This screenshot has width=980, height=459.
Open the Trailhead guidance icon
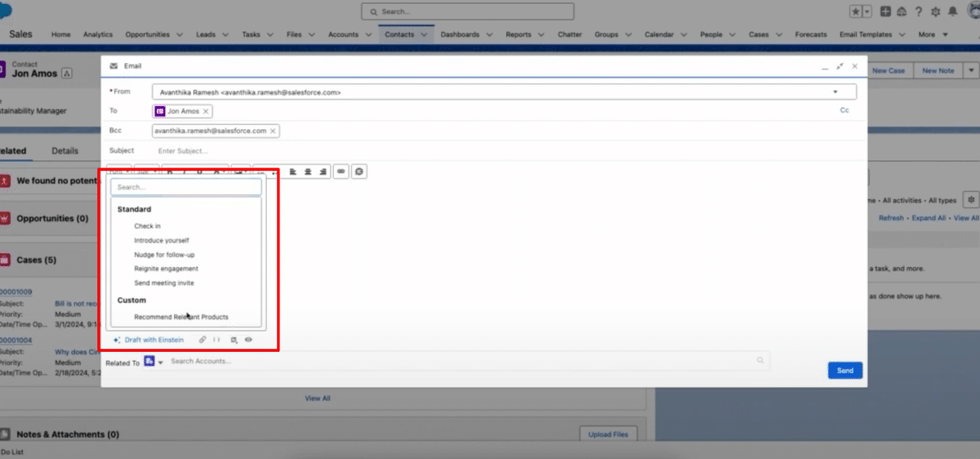tap(902, 11)
